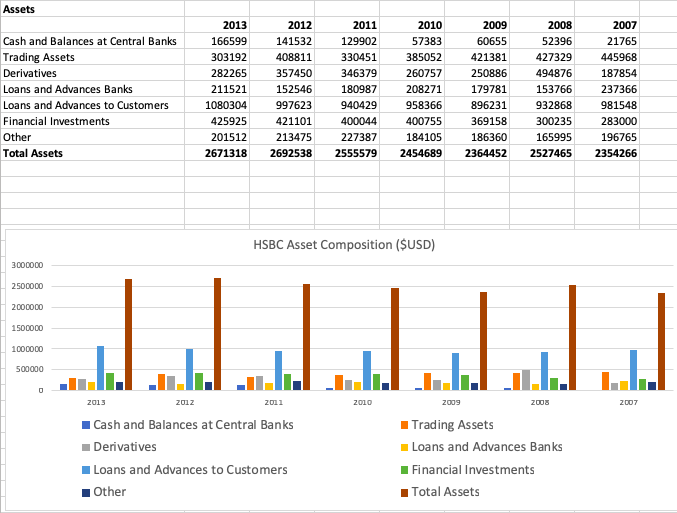Click the Financial Investments row label cell
Viewport: 677px width, 513px height.
92,121
